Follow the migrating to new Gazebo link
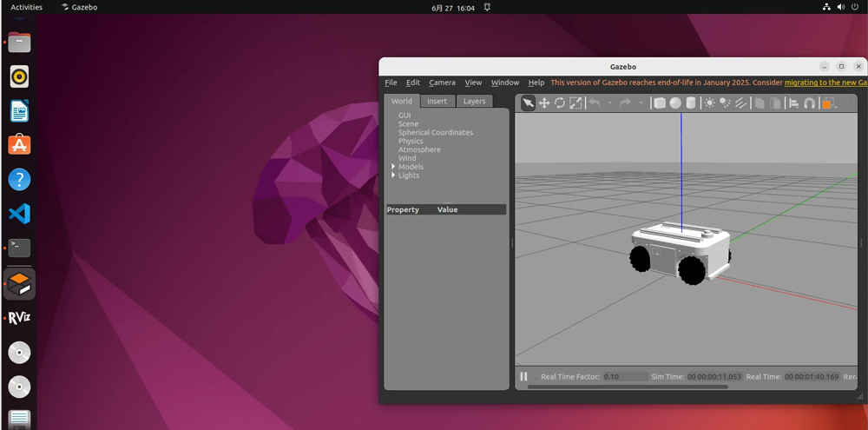 [x=825, y=83]
